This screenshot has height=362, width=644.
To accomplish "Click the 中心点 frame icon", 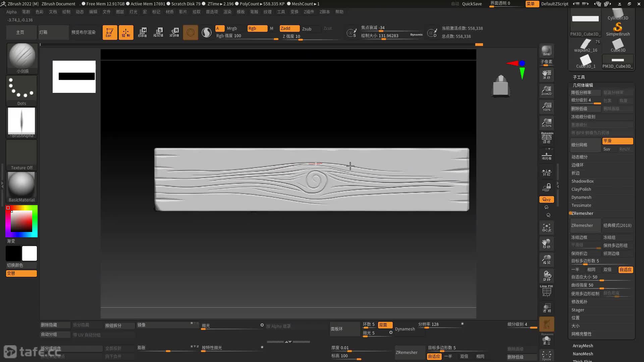I will pyautogui.click(x=546, y=228).
